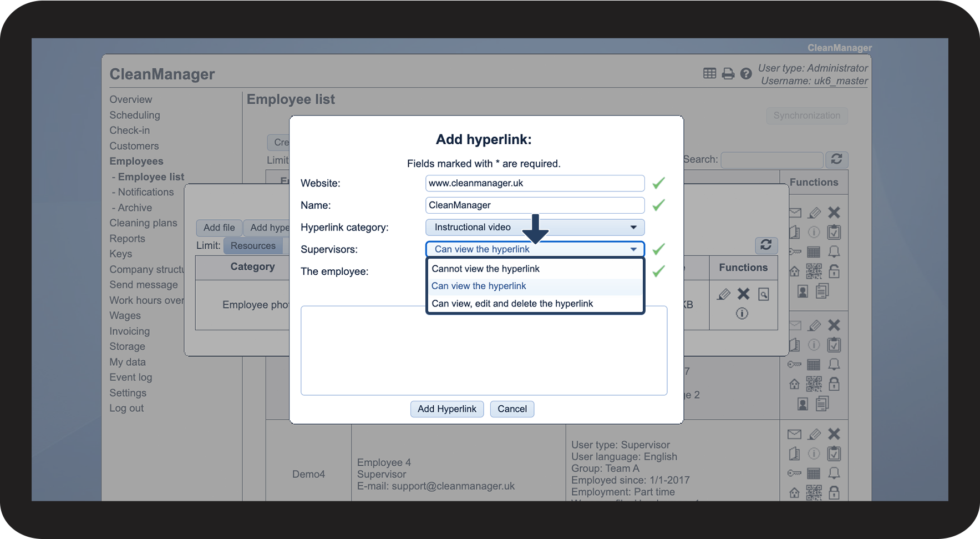Select the Cannot view the hyperlink option
The width and height of the screenshot is (980, 539).
(535, 269)
